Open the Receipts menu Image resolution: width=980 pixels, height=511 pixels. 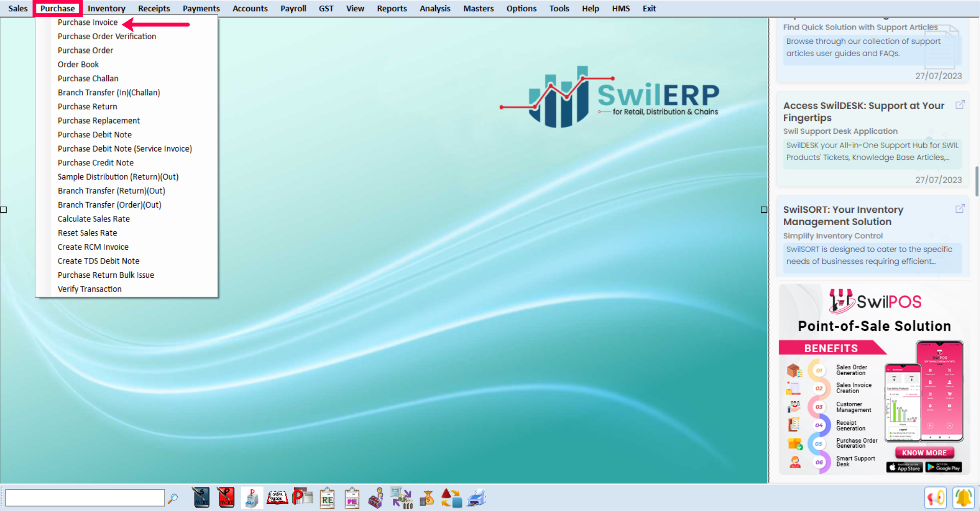pyautogui.click(x=154, y=8)
